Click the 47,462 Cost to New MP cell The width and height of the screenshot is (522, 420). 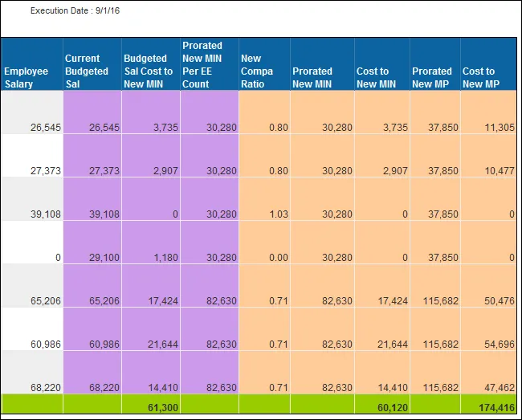point(495,388)
